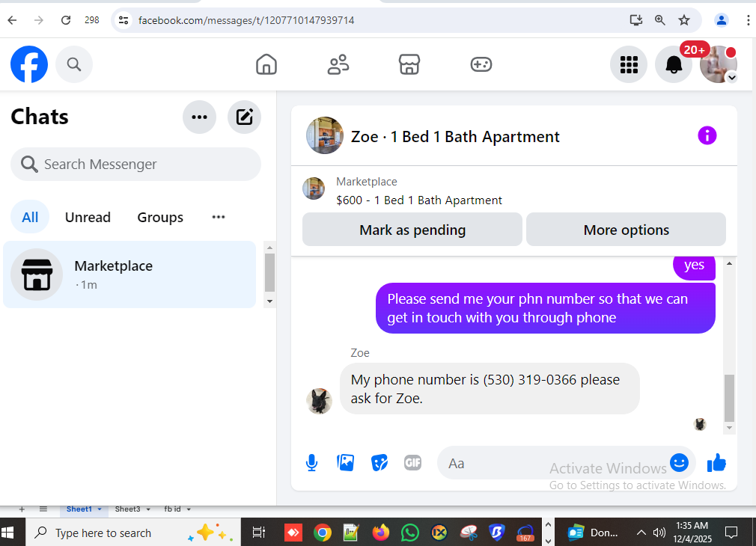Click the Search Messenger field
Viewport: 756px width, 546px height.
tap(136, 165)
